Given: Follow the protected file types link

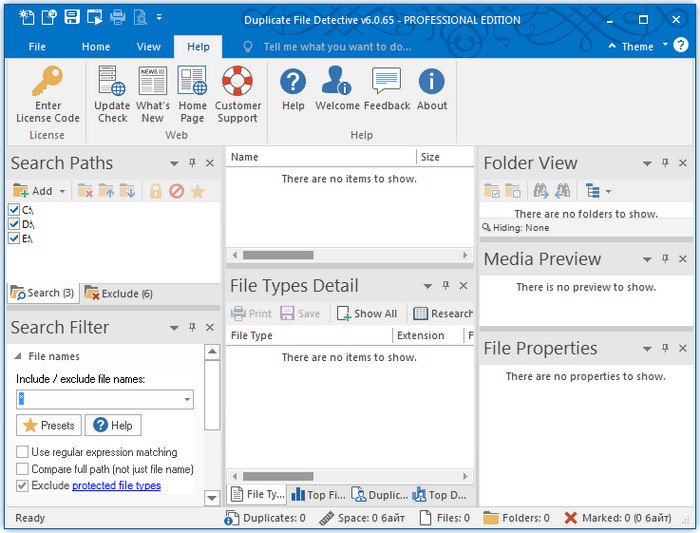Looking at the screenshot, I should click(x=116, y=485).
